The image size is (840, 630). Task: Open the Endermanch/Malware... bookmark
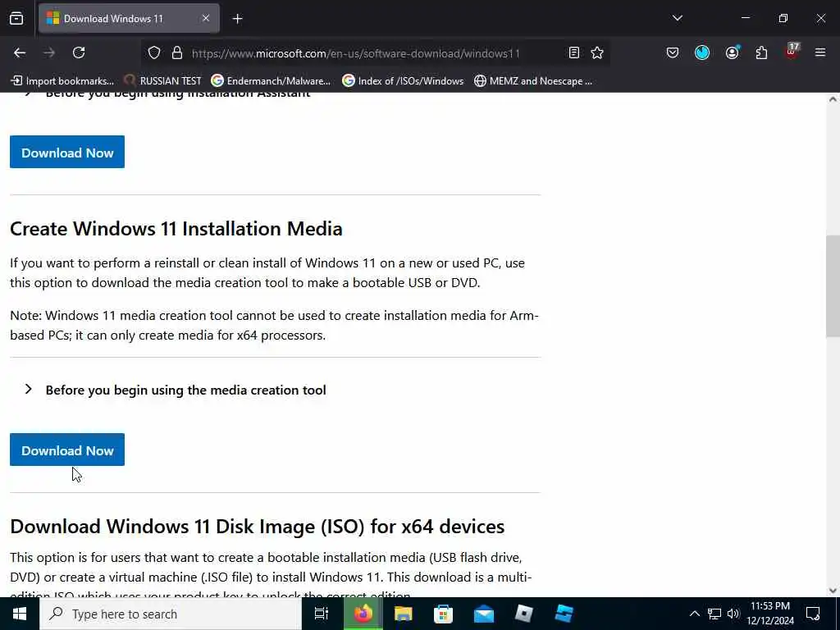coord(271,81)
